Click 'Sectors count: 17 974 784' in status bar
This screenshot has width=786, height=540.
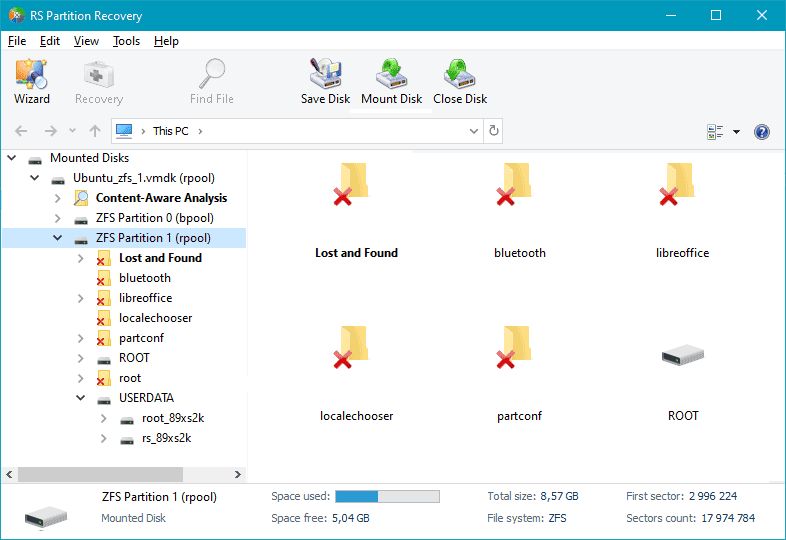click(690, 518)
